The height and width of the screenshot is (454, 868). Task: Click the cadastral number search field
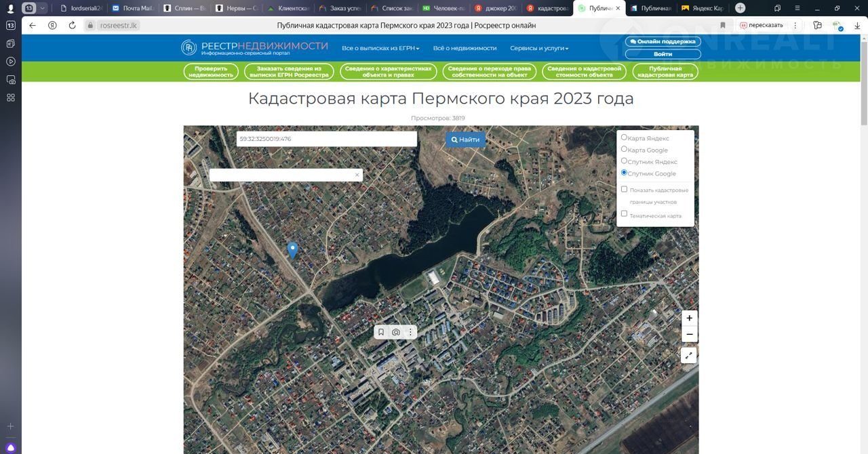click(x=326, y=139)
